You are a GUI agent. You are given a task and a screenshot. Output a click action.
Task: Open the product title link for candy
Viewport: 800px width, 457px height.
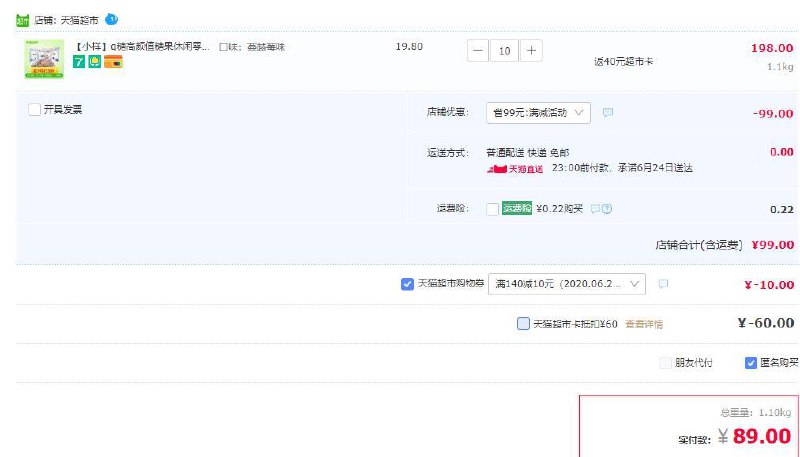tap(141, 47)
